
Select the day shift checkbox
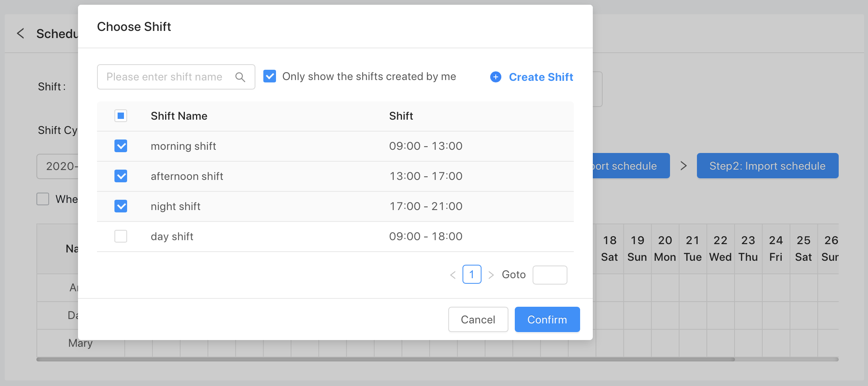point(121,236)
